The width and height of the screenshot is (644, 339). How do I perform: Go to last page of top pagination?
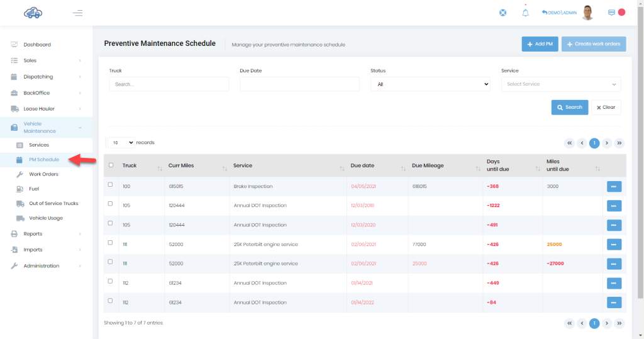coord(619,143)
